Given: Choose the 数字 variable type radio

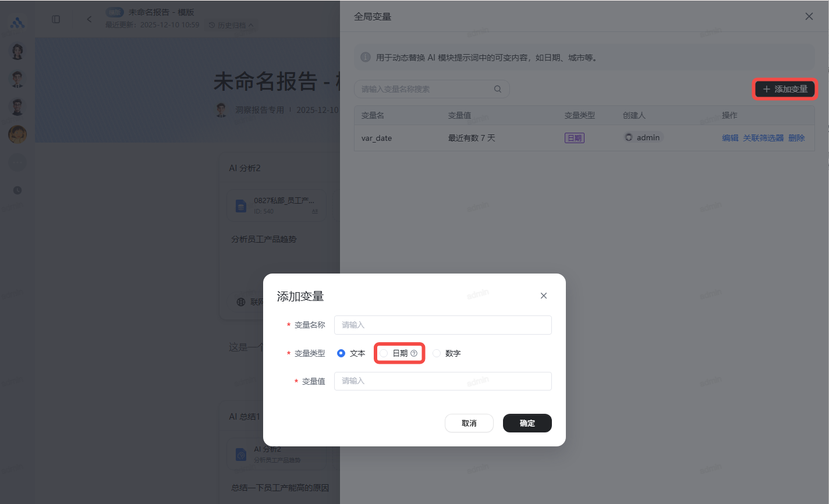Looking at the screenshot, I should [x=437, y=353].
